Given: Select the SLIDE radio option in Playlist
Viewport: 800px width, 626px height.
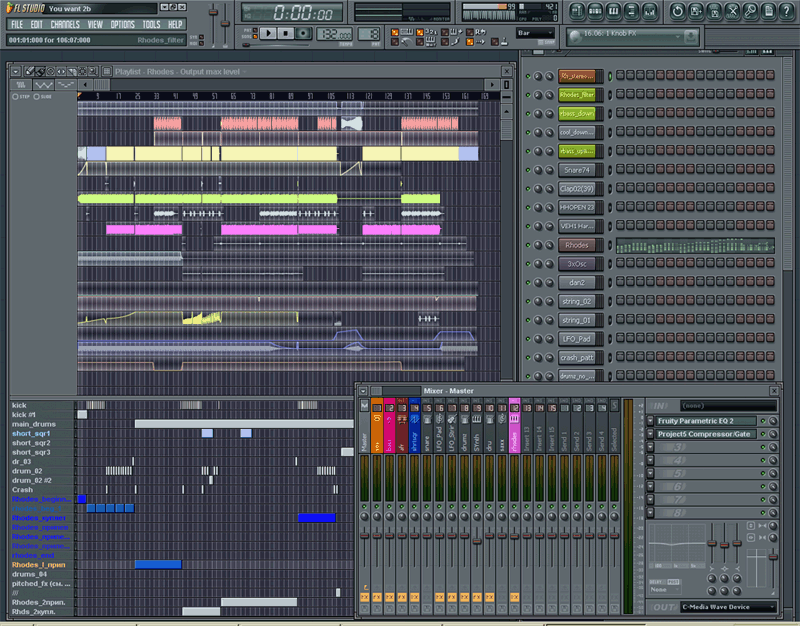Looking at the screenshot, I should tap(36, 96).
